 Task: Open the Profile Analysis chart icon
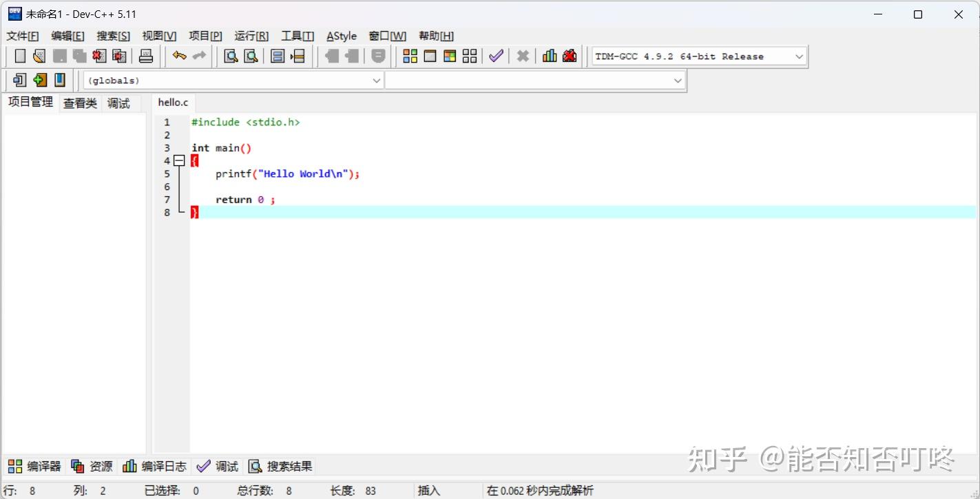(x=549, y=56)
